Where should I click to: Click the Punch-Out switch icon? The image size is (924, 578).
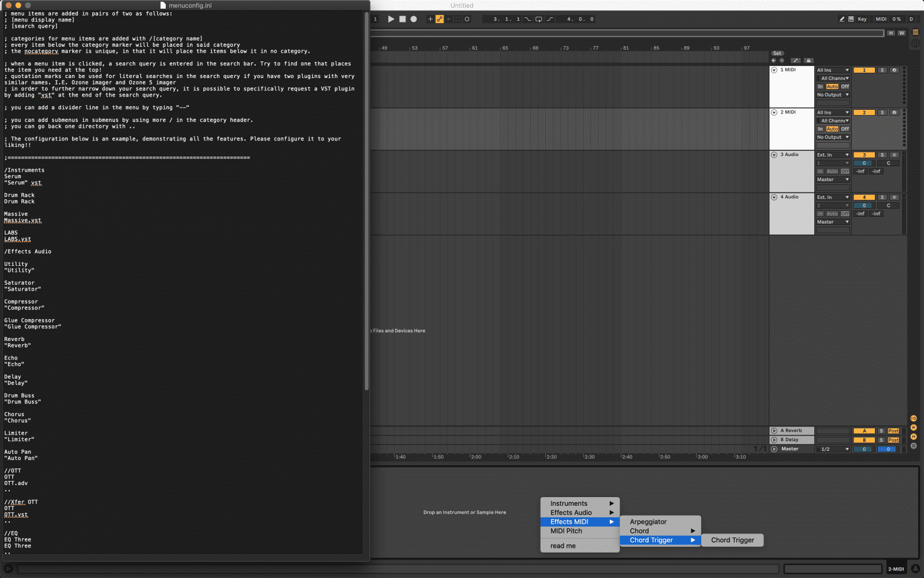click(x=550, y=19)
